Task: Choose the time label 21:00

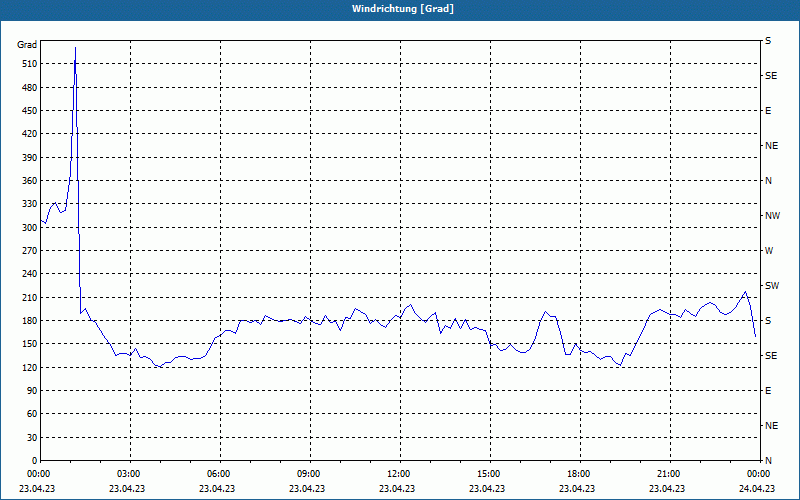Action: tap(669, 474)
